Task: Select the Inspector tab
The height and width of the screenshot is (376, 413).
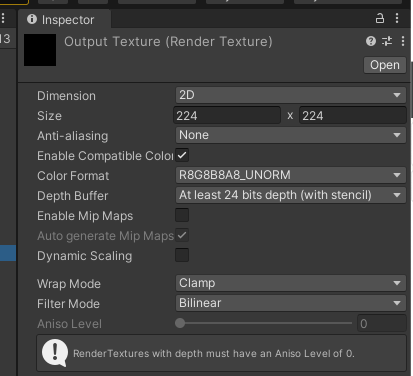Action: [65, 19]
